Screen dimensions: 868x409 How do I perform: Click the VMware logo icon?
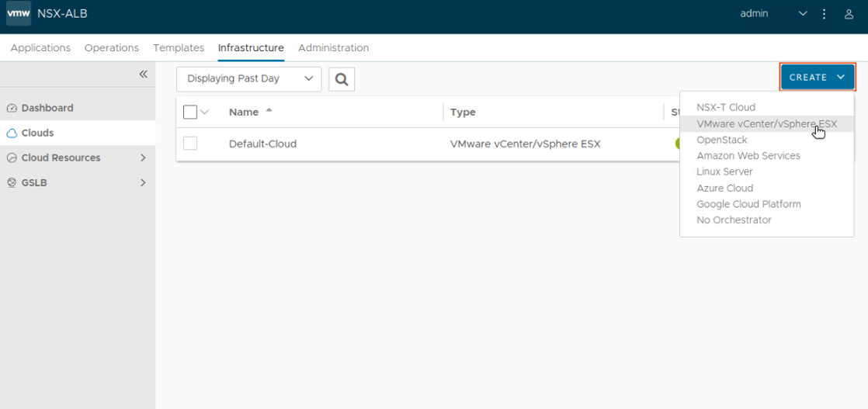19,14
